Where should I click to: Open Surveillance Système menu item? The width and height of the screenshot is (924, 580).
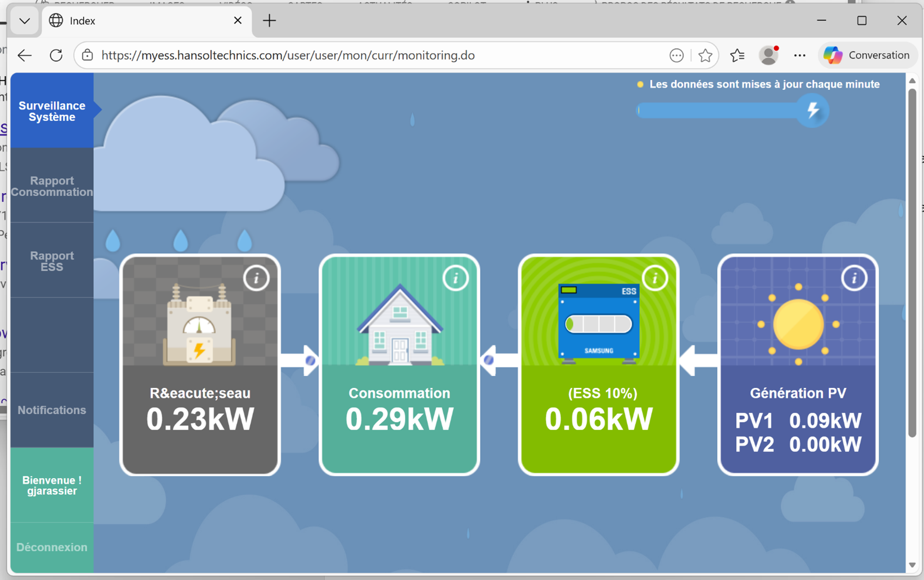tap(52, 111)
